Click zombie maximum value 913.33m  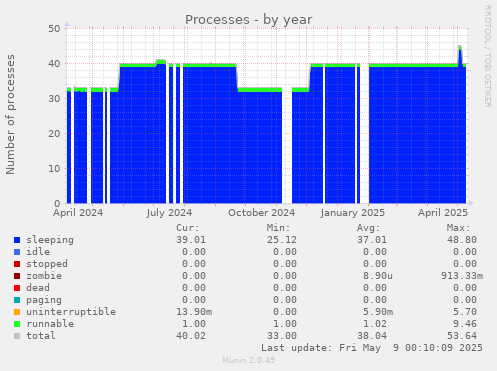click(x=462, y=276)
